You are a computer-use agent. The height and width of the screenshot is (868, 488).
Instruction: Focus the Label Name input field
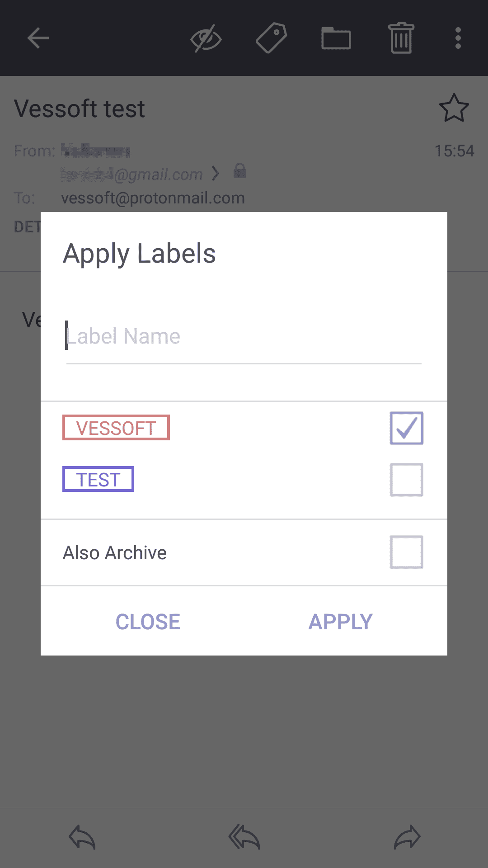244,336
